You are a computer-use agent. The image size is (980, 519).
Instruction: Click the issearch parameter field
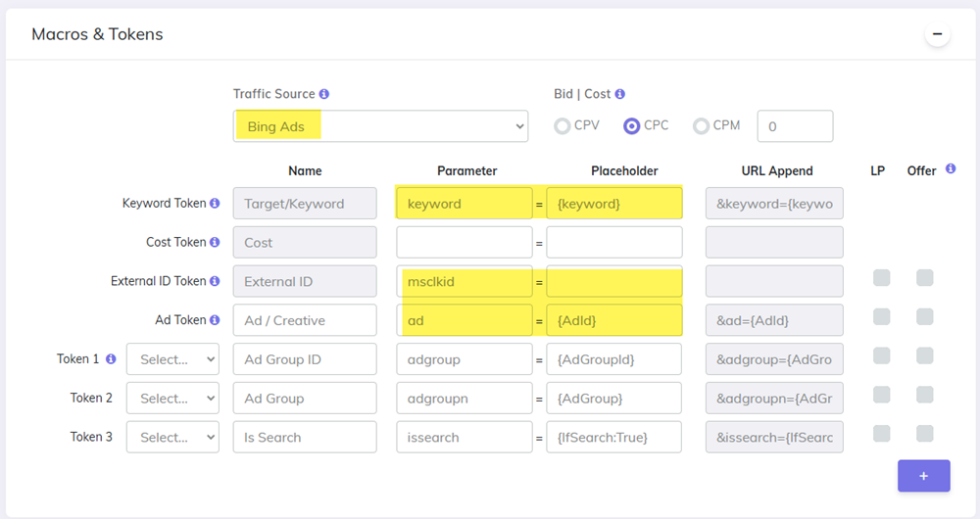(465, 437)
